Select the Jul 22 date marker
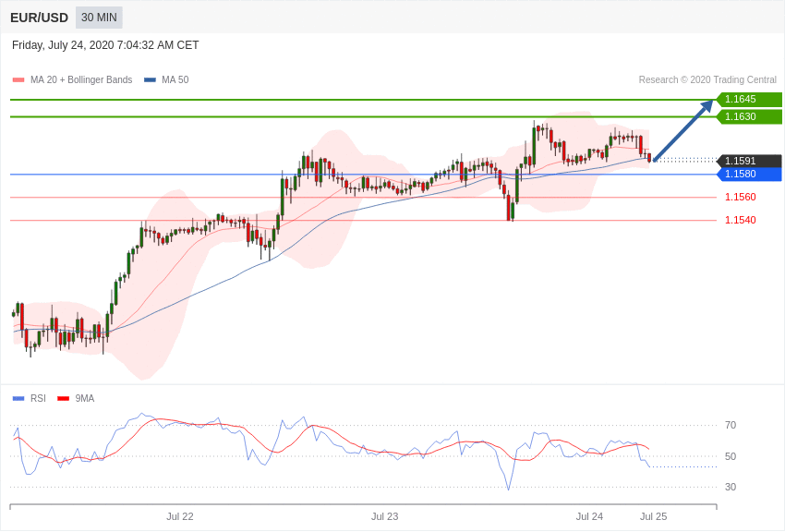 (180, 516)
